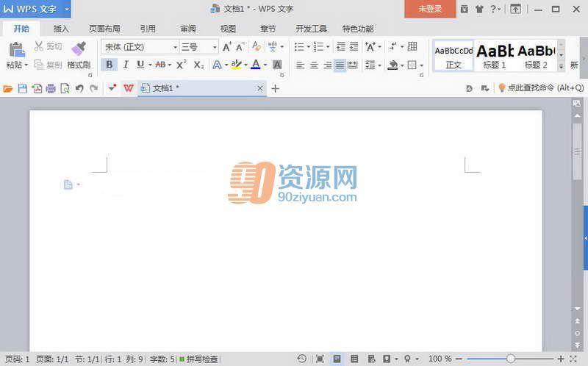Click the yellow highlight color button

click(x=236, y=65)
